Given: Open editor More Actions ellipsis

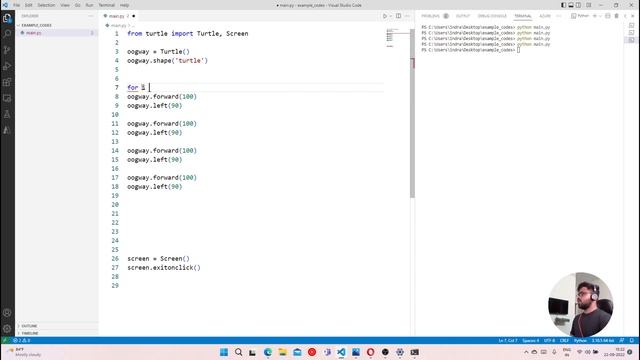Looking at the screenshot, I should (x=407, y=16).
